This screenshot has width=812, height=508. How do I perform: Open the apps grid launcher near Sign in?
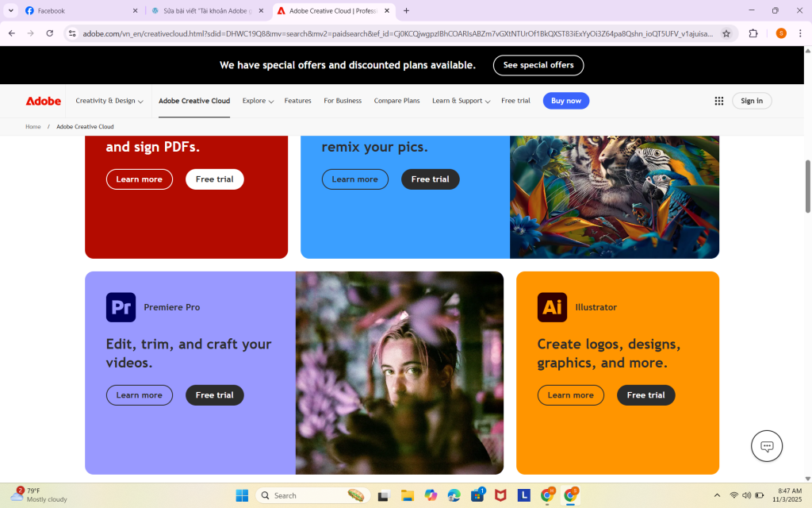[718, 101]
